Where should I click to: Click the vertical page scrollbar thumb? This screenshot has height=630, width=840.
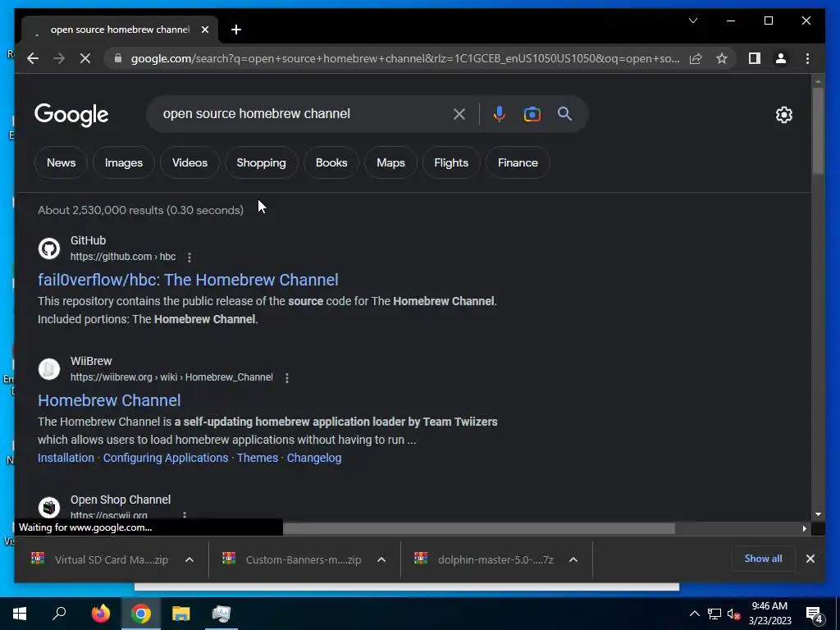[818, 130]
